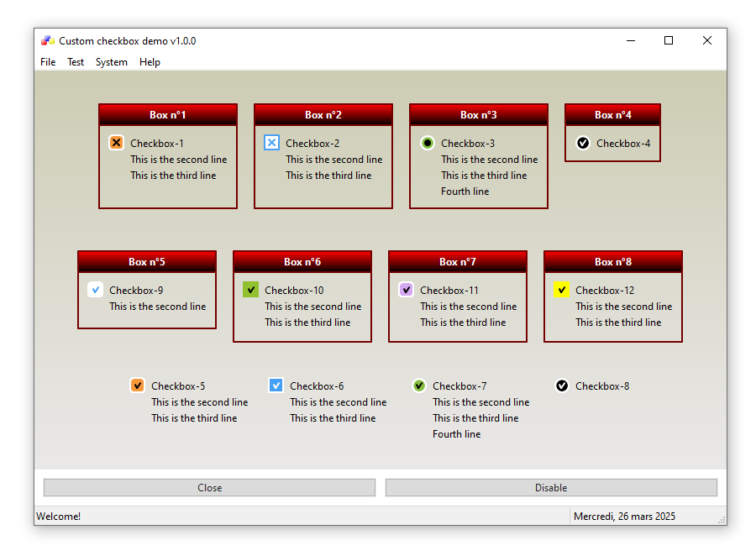
Task: Click the Box n°6 header bar
Action: (302, 261)
